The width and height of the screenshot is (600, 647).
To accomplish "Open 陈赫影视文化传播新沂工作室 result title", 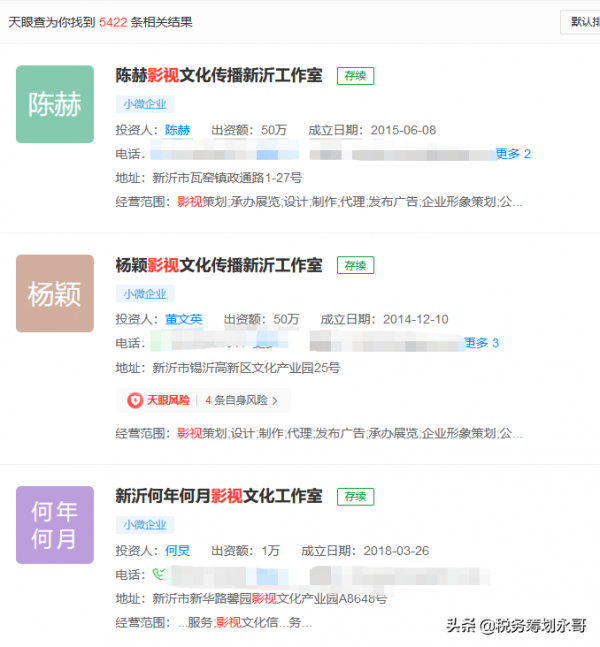I will (x=219, y=76).
